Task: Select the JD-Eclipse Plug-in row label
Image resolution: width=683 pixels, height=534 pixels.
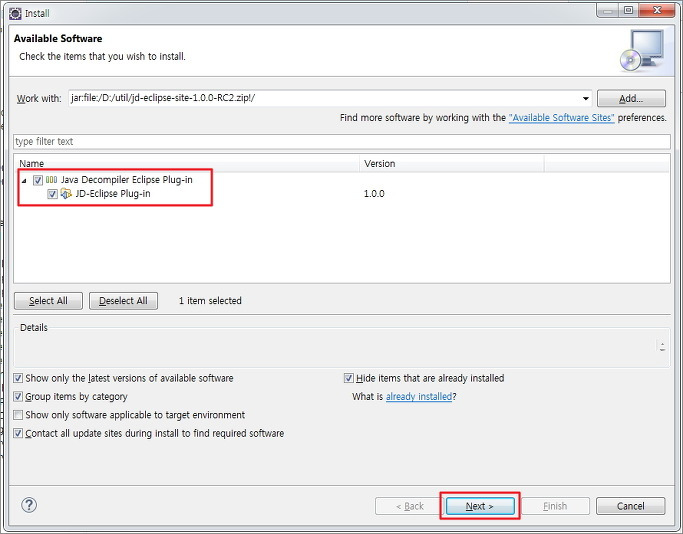Action: pyautogui.click(x=113, y=193)
